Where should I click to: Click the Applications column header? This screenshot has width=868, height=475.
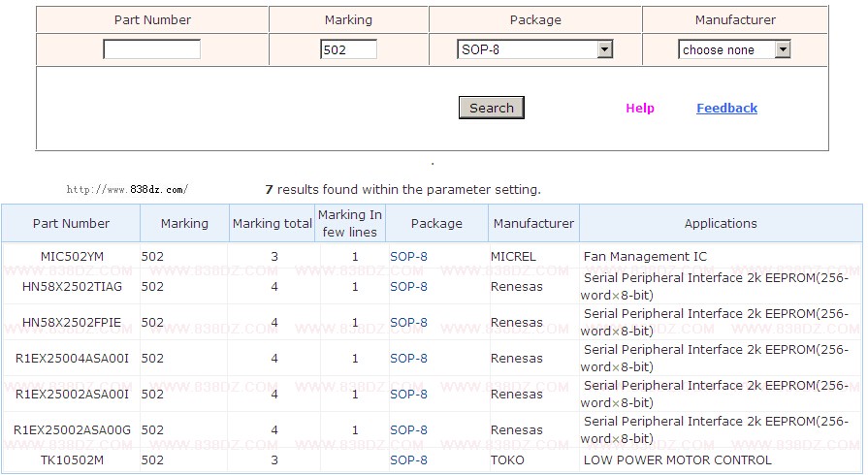click(721, 224)
